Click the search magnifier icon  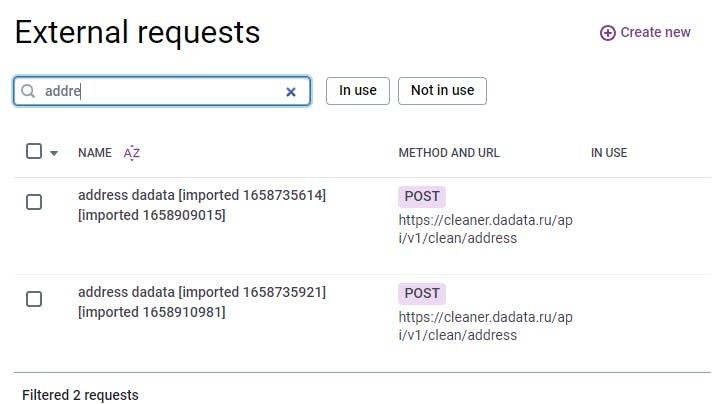coord(29,91)
